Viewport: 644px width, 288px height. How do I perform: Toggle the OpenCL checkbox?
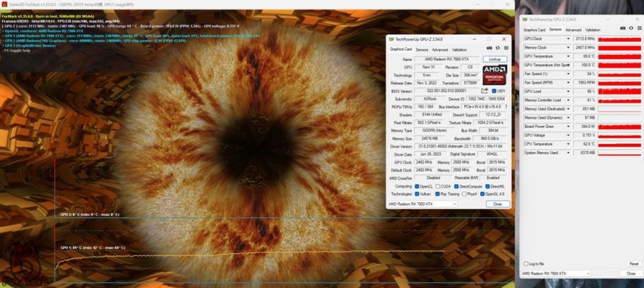(x=417, y=186)
